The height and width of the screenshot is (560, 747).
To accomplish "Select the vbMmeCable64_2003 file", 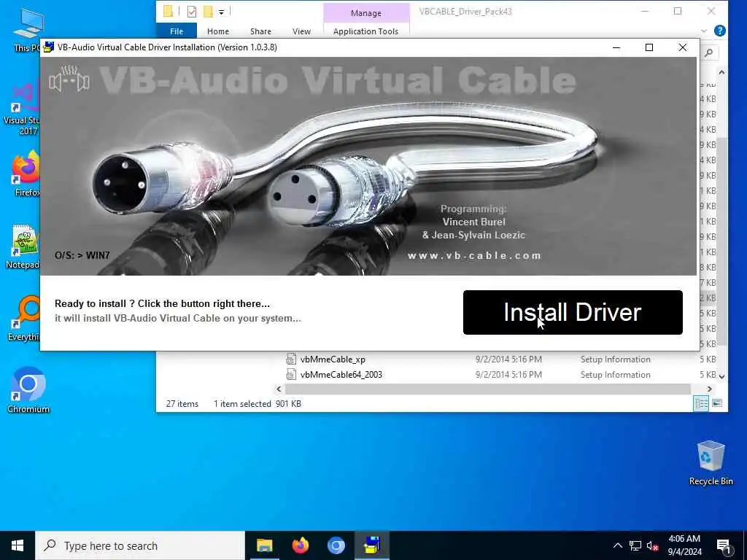I will coord(341,375).
